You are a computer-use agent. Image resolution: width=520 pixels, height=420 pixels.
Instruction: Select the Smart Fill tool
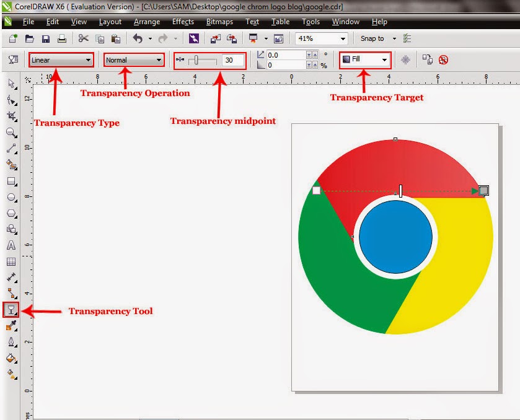coord(12,165)
